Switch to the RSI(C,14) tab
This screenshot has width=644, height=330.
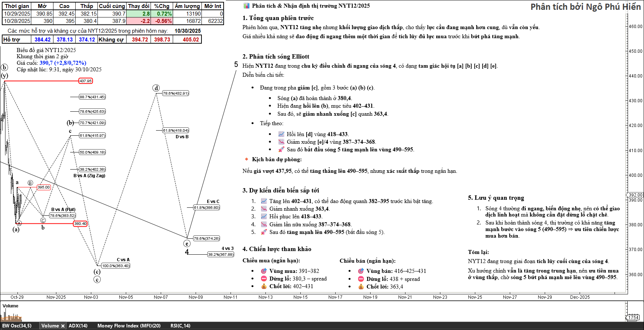180,326
